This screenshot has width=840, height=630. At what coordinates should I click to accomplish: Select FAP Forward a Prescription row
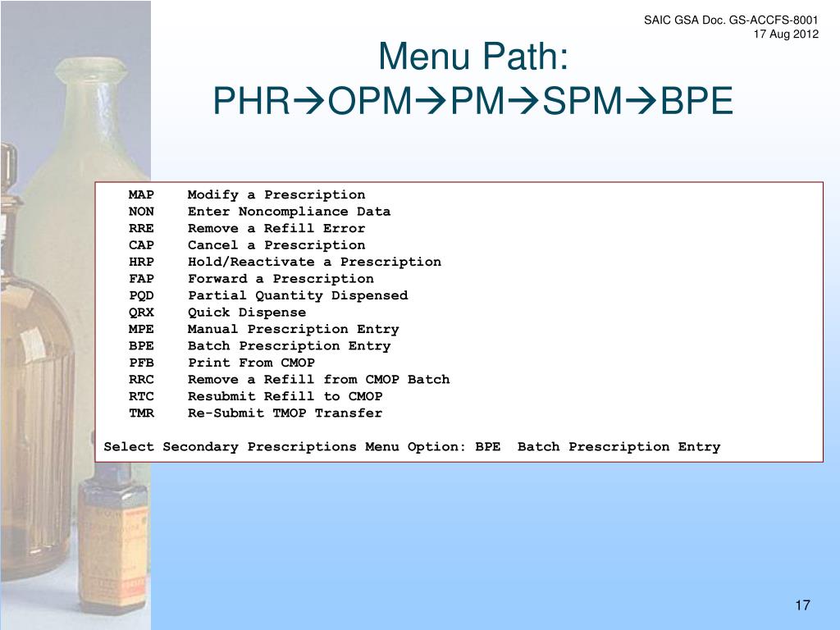point(251,279)
